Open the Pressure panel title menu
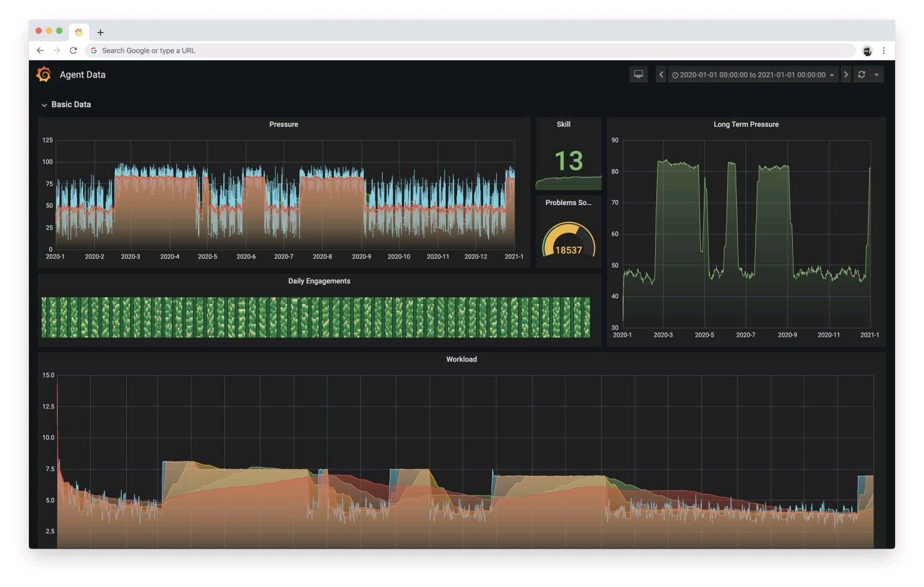Image resolution: width=924 pixels, height=587 pixels. [x=283, y=124]
